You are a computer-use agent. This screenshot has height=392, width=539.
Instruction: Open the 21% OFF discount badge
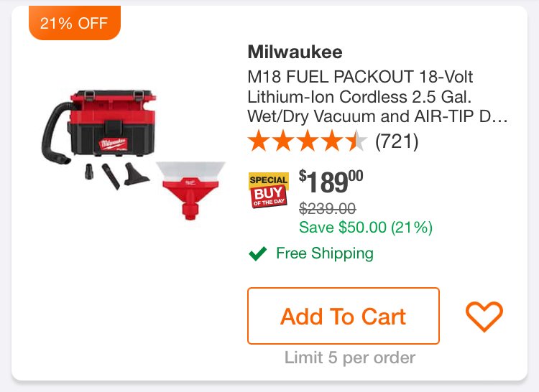point(75,23)
